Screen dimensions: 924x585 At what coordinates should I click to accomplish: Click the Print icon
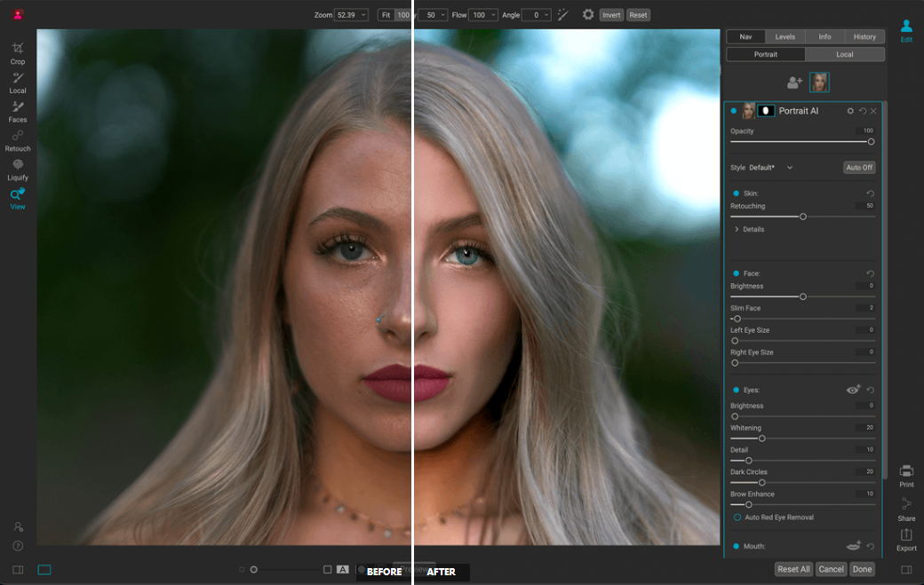click(906, 474)
